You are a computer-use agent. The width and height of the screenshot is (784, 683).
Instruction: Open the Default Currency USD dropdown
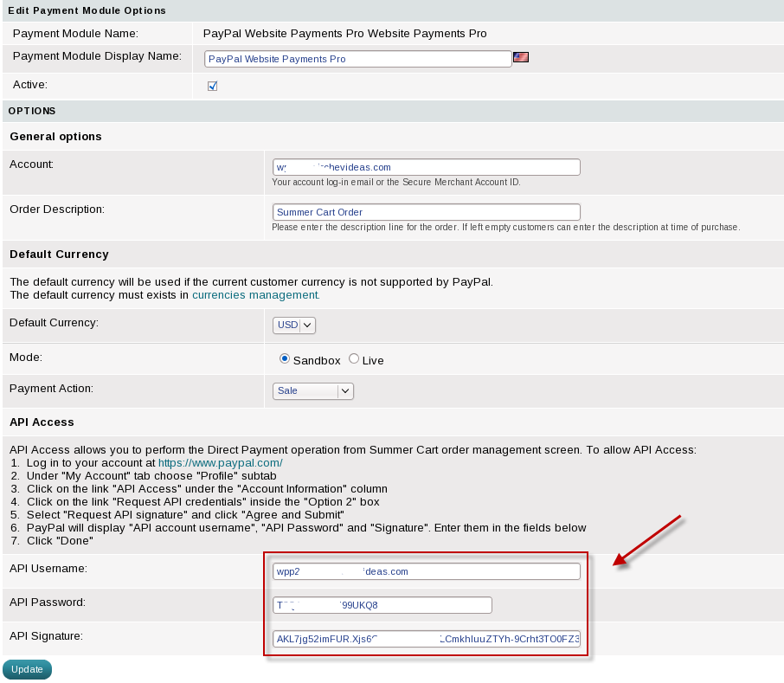point(294,325)
